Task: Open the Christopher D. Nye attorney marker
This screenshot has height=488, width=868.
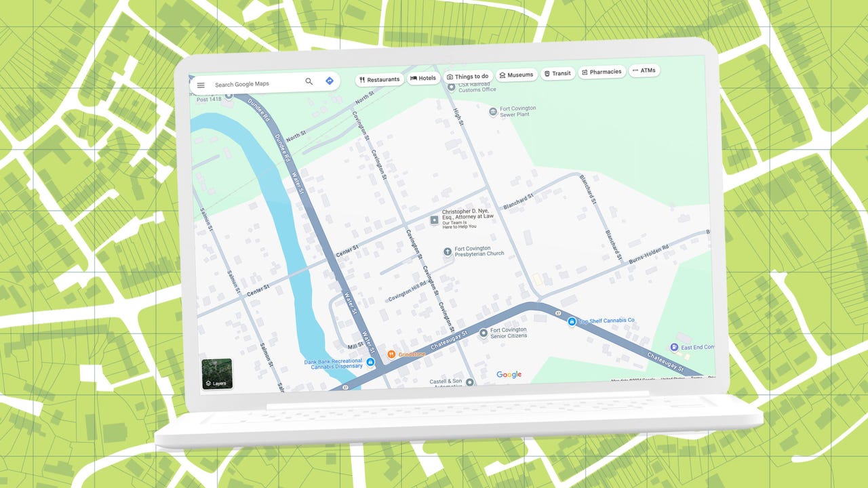Action: 435,220
